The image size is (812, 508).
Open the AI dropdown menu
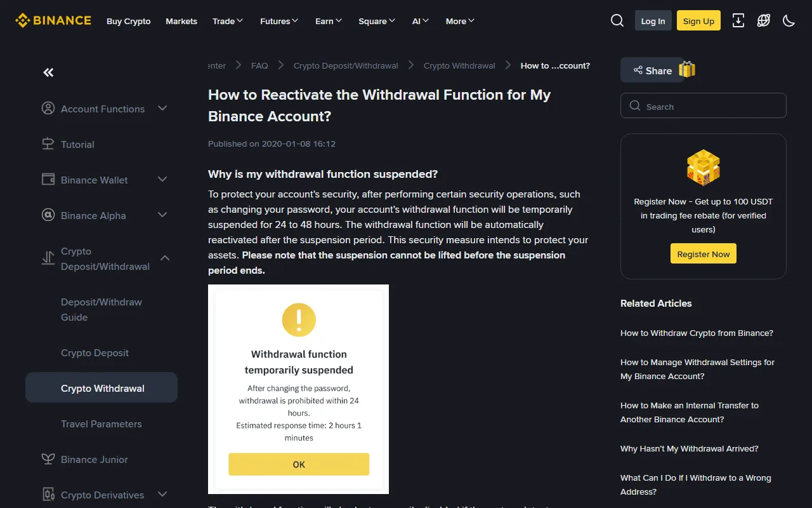(x=421, y=21)
